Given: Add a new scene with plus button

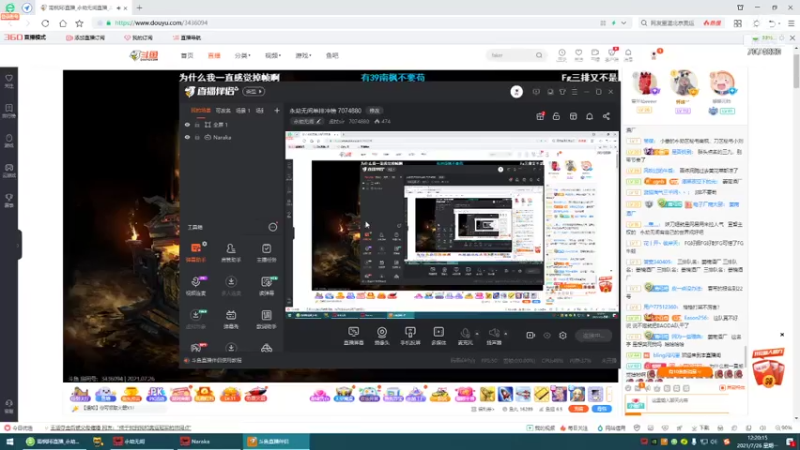Looking at the screenshot, I should 277,110.
